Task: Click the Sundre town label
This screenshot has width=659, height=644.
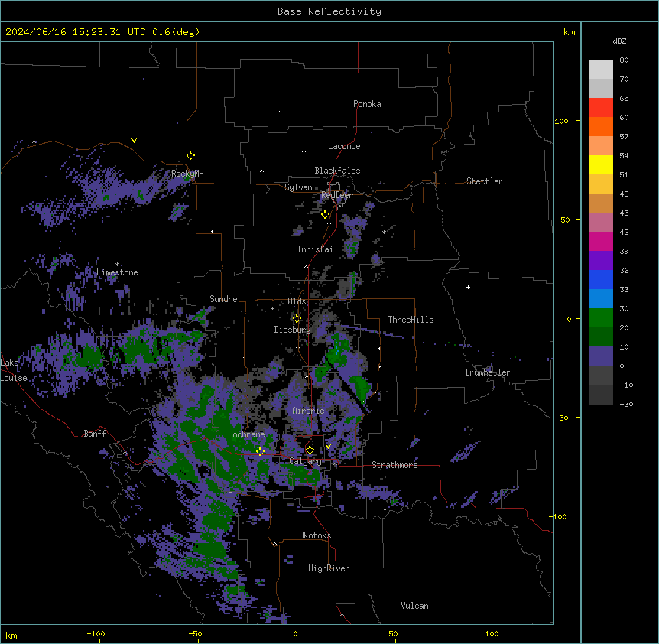Action: [x=223, y=299]
